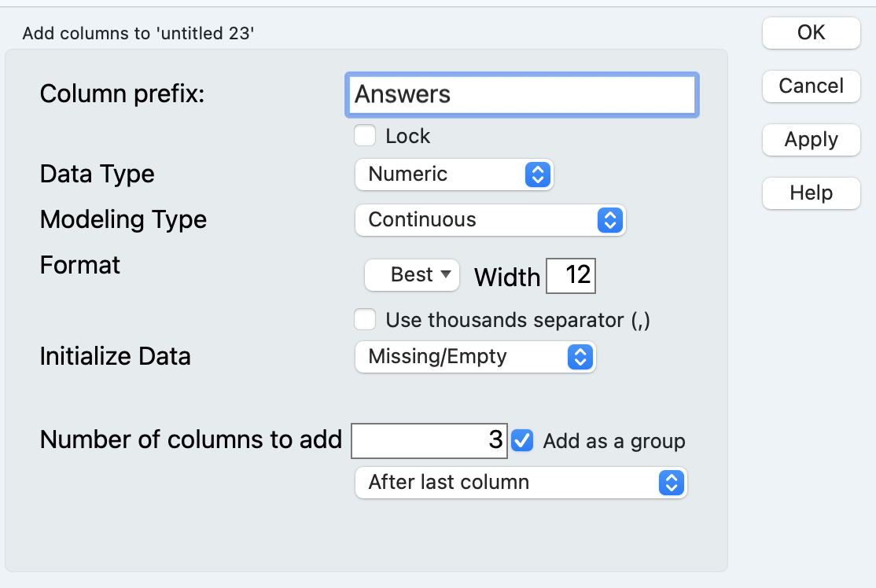Enable the Lock checkbox
Screen dimensions: 876x588
[365, 136]
